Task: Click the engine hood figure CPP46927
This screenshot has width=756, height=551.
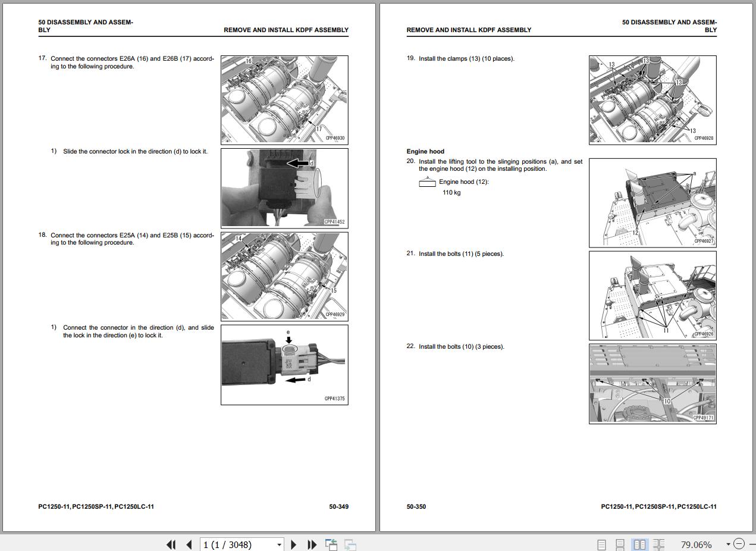Action: click(653, 203)
